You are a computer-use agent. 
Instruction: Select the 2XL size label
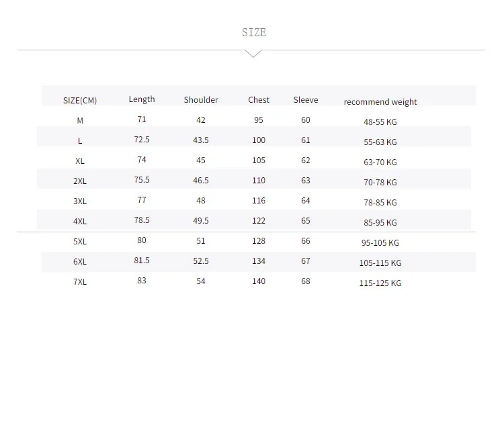[x=80, y=181]
